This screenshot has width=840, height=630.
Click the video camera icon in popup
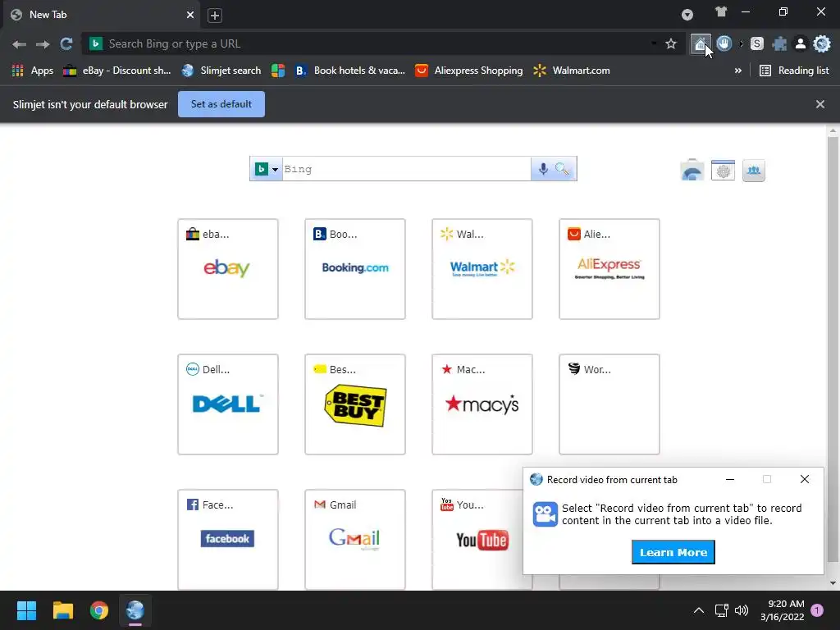coord(545,514)
